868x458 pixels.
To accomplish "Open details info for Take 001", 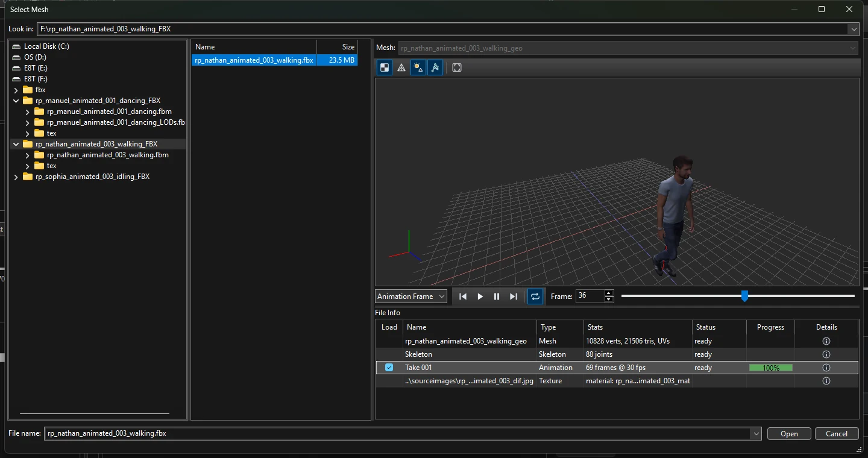I will pyautogui.click(x=826, y=368).
